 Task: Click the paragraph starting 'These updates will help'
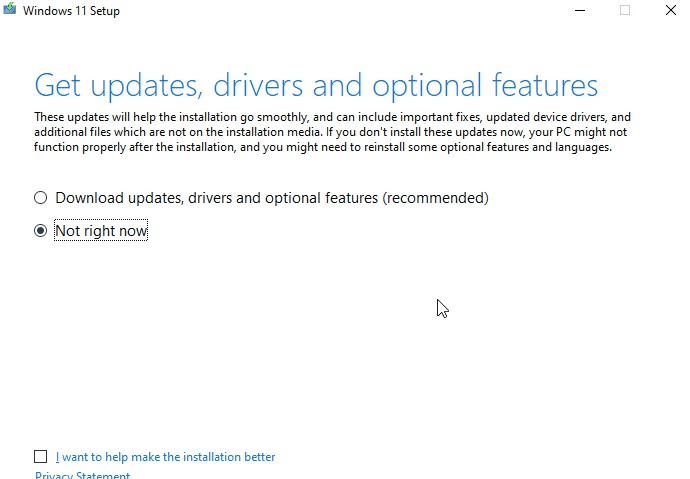pos(333,132)
